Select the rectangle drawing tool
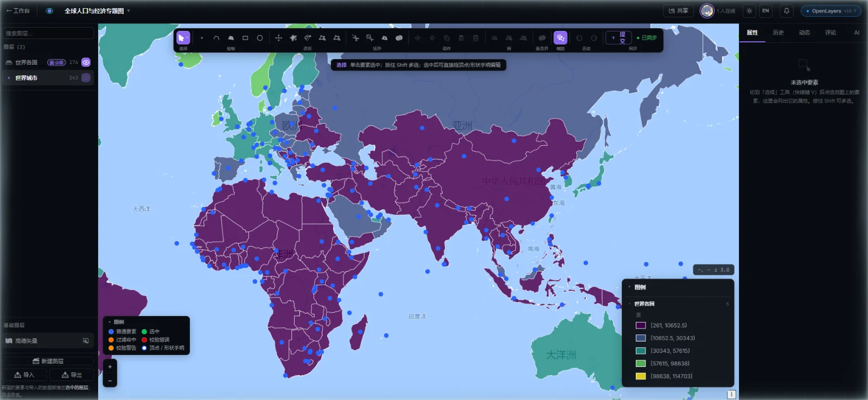Image resolution: width=868 pixels, height=400 pixels. click(245, 38)
